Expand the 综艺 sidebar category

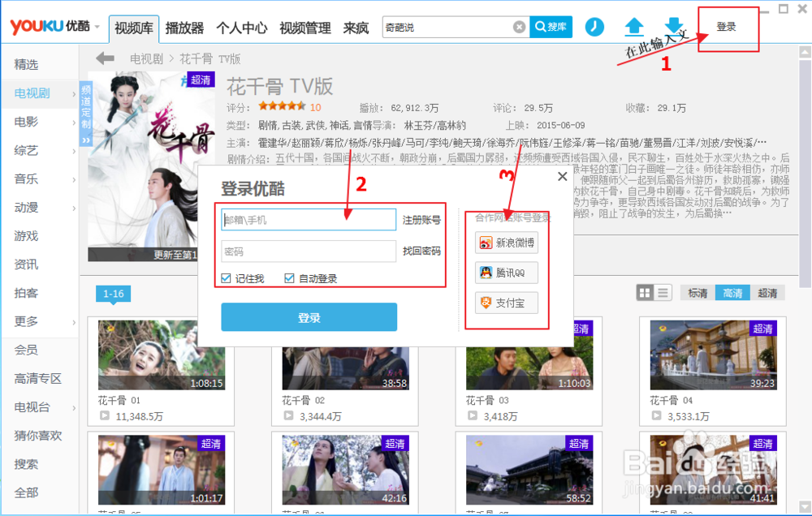click(x=74, y=151)
